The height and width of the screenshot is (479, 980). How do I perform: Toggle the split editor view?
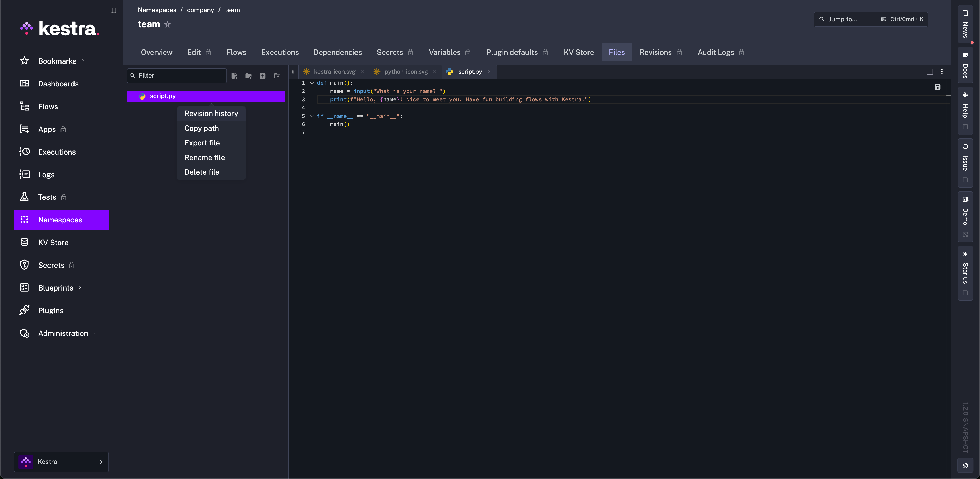(930, 71)
